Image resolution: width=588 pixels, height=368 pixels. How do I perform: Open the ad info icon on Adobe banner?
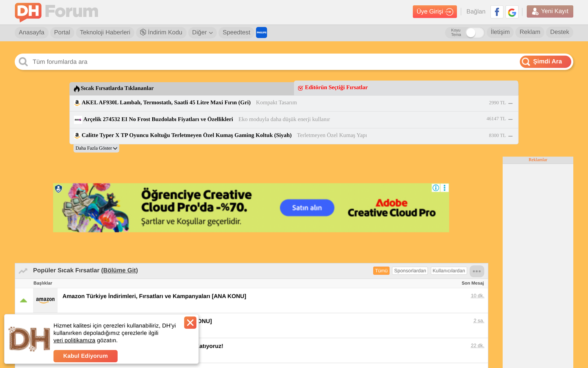tap(436, 188)
